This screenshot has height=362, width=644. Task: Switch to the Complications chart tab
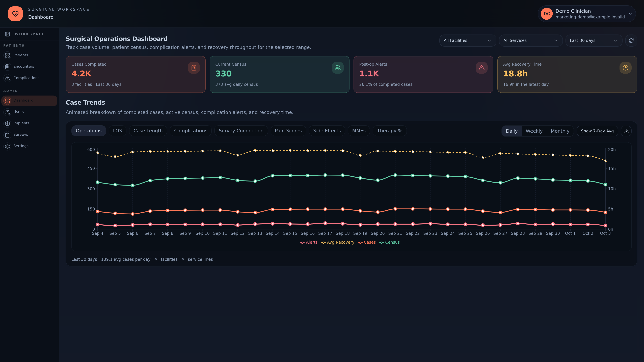pyautogui.click(x=191, y=131)
